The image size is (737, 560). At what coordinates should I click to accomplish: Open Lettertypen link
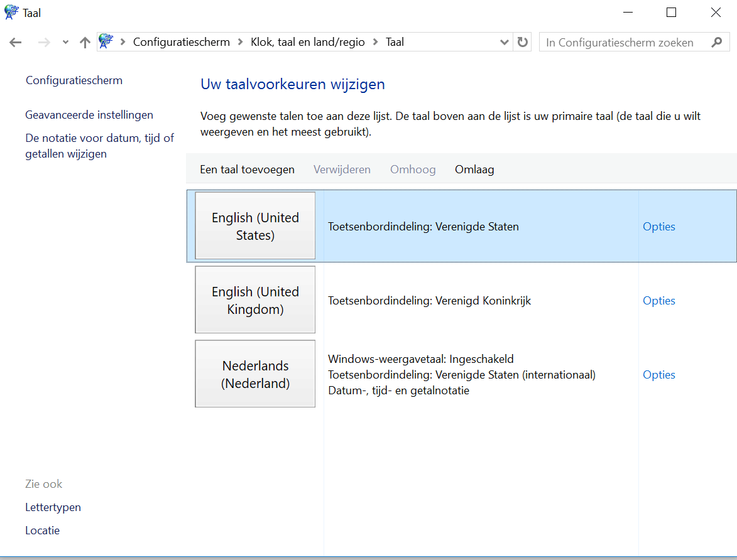53,507
